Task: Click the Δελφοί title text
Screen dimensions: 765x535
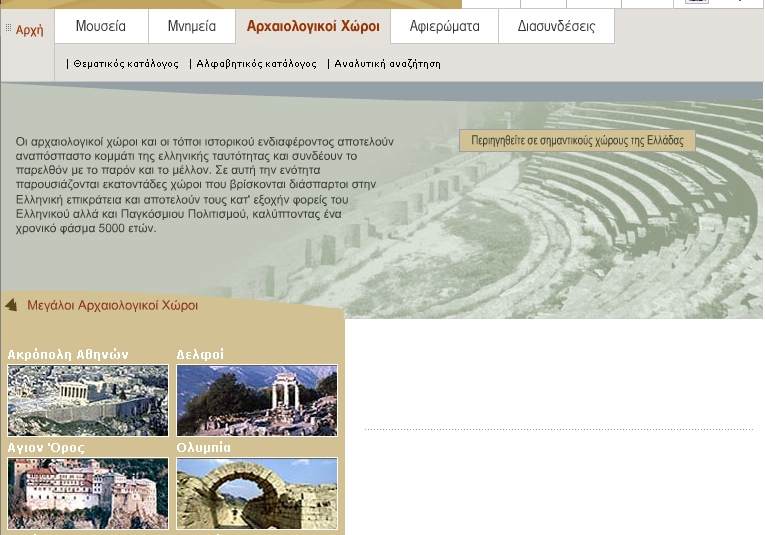Action: coord(200,354)
